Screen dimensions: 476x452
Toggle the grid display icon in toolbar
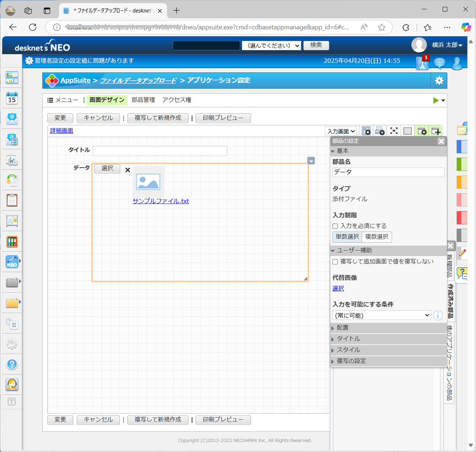click(x=407, y=131)
